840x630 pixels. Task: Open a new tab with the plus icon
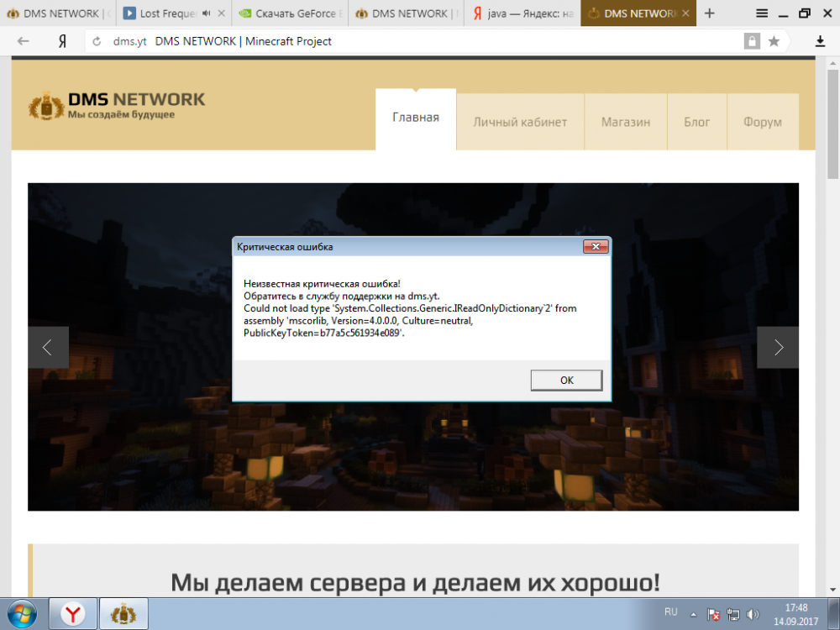pyautogui.click(x=709, y=13)
